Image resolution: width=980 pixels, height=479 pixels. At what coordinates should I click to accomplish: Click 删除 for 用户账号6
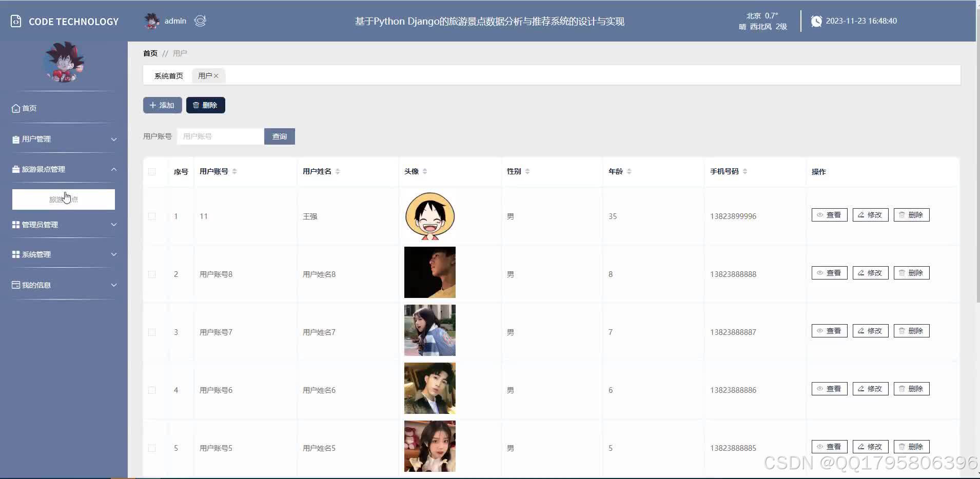[x=911, y=389]
